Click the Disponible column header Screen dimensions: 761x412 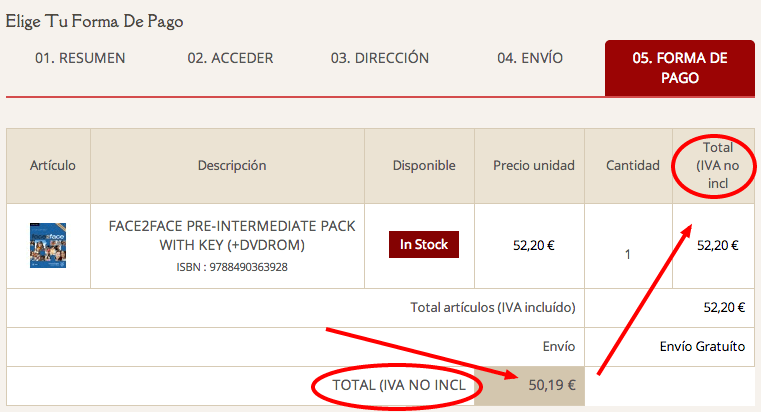424,165
